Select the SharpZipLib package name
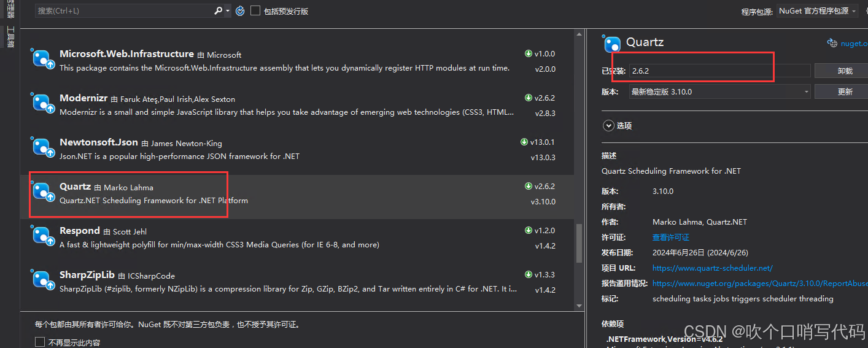 (x=87, y=275)
